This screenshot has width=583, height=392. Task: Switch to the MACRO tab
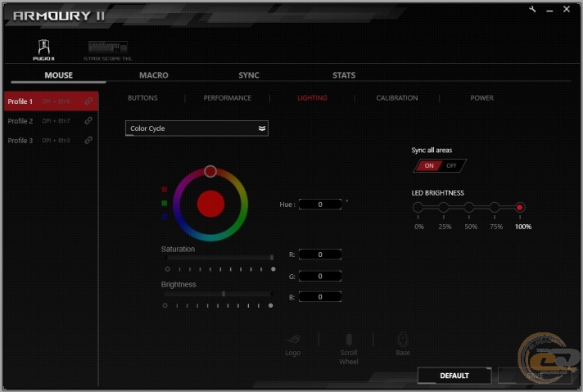coord(154,75)
